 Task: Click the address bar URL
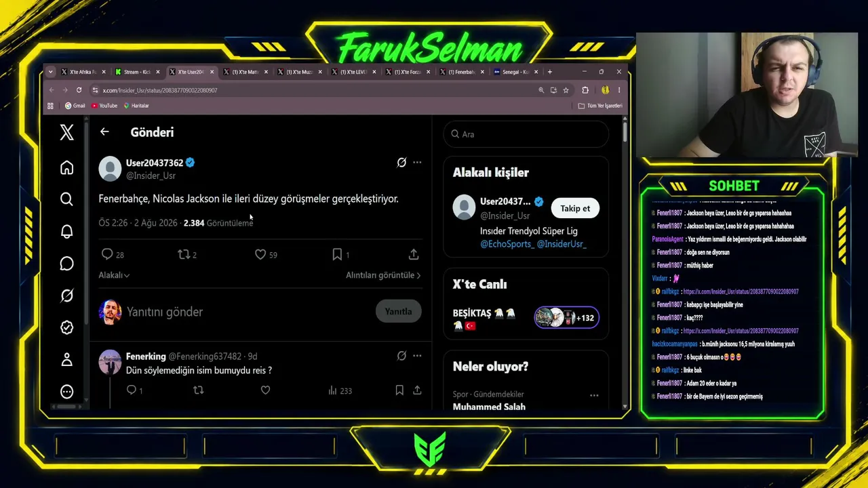(160, 90)
